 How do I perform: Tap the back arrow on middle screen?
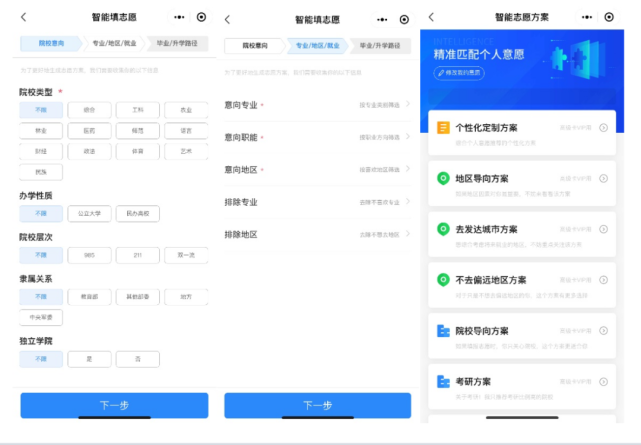click(227, 20)
